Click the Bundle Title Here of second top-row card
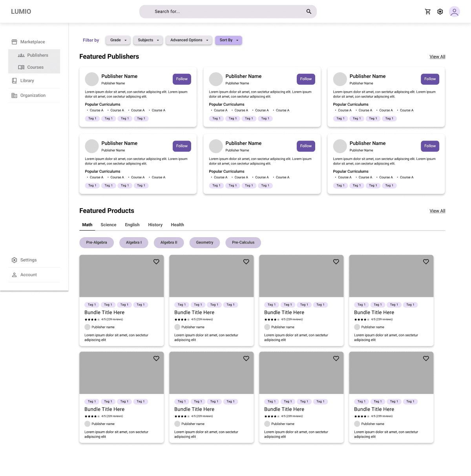The height and width of the screenshot is (476, 471). coord(194,313)
